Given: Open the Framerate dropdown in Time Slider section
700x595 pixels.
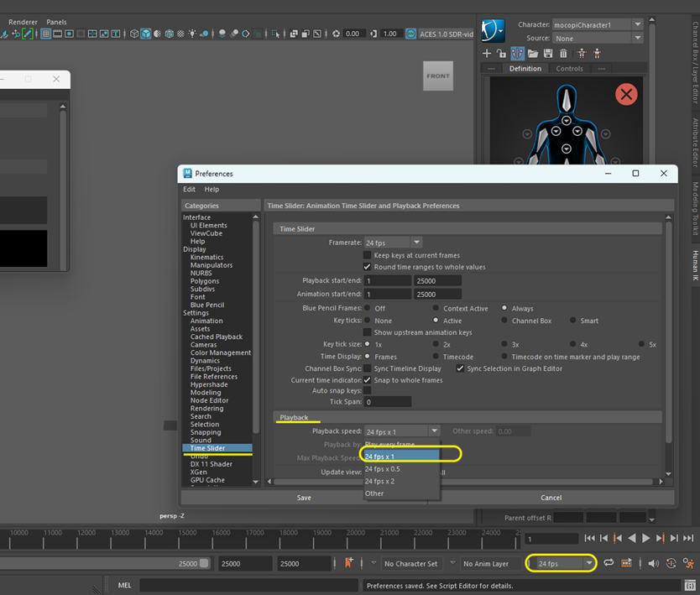Looking at the screenshot, I should [x=392, y=243].
